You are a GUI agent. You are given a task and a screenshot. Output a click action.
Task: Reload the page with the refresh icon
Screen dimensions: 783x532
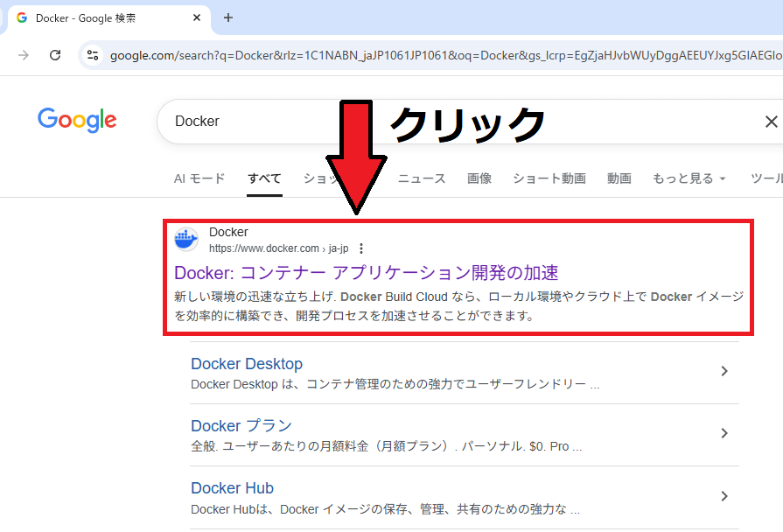click(x=55, y=55)
